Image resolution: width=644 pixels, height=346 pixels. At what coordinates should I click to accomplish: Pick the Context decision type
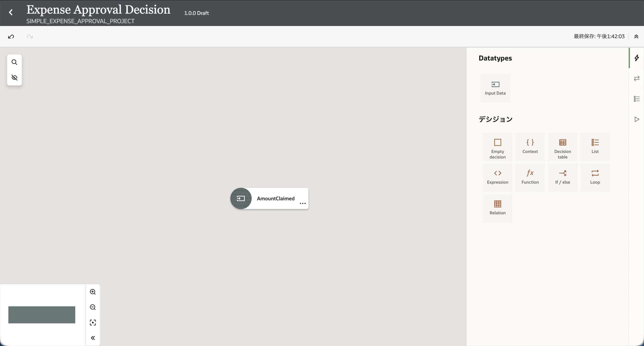pyautogui.click(x=530, y=147)
